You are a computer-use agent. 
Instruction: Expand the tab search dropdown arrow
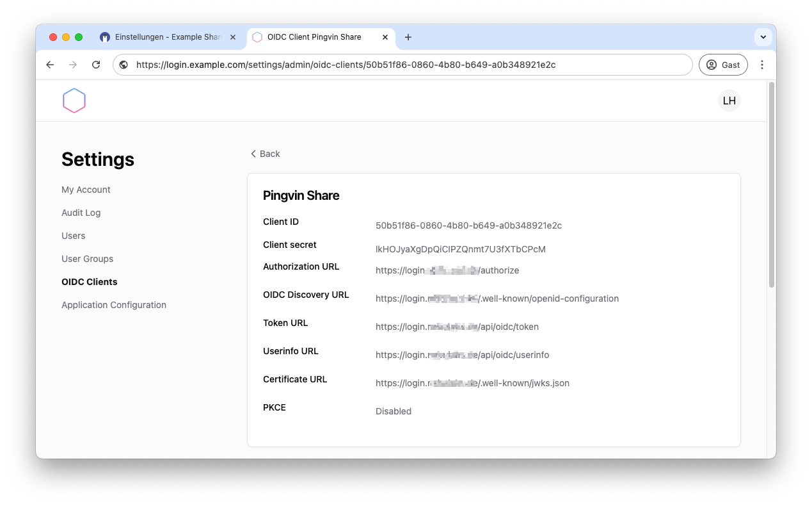tap(763, 37)
